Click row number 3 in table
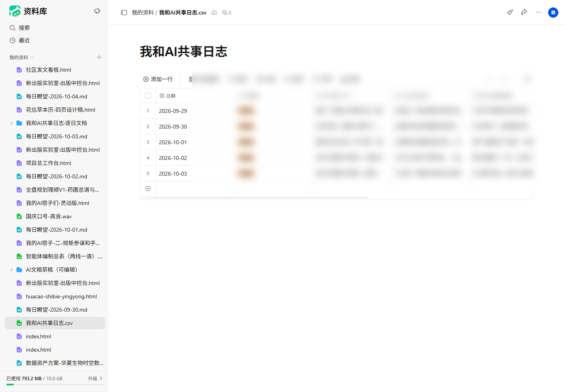This screenshot has width=565, height=392. [x=148, y=142]
